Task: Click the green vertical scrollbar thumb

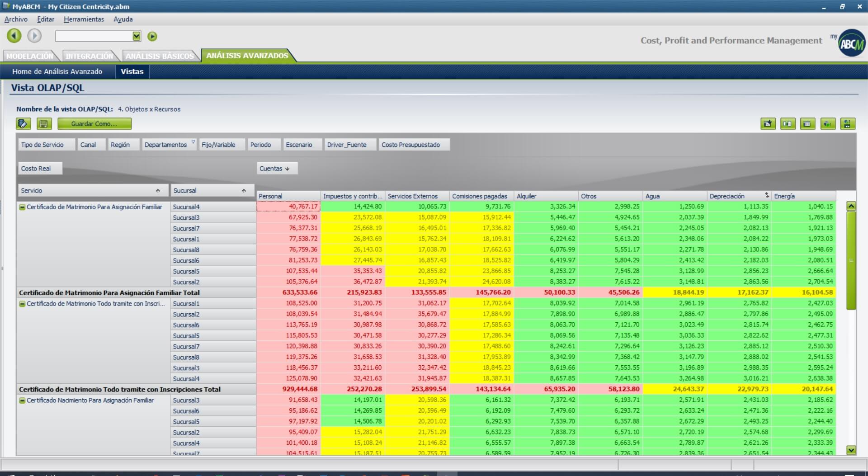Action: click(x=851, y=260)
